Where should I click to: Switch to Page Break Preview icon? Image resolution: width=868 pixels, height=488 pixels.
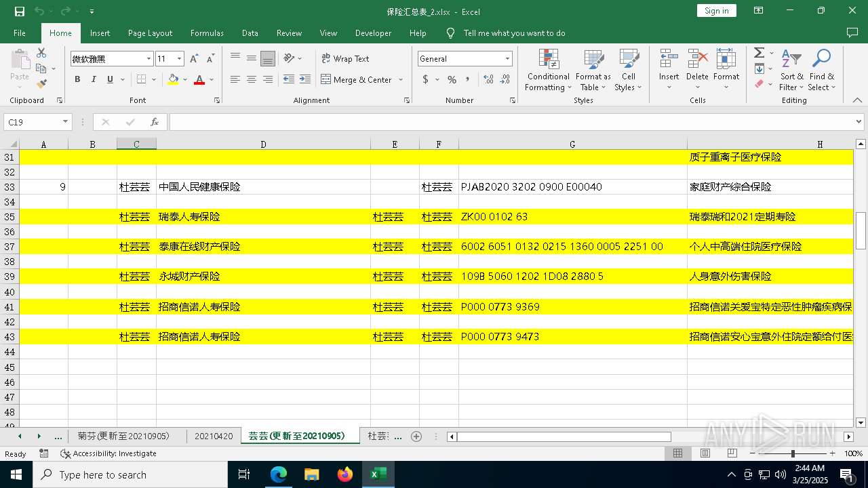coord(732,453)
